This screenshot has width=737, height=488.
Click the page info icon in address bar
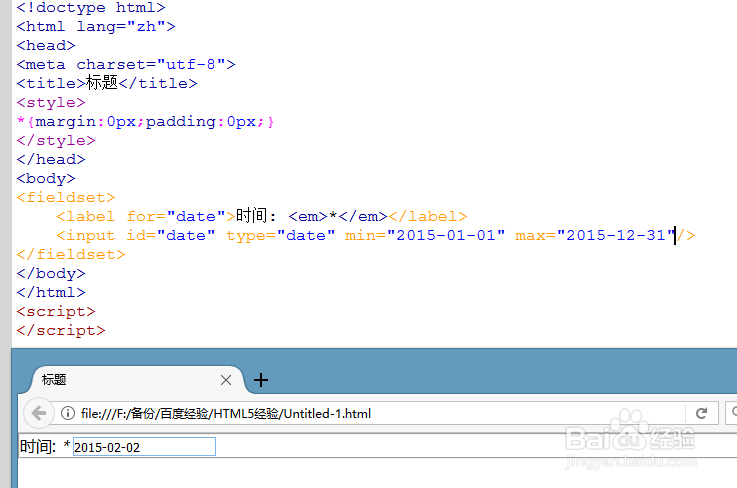[68, 413]
